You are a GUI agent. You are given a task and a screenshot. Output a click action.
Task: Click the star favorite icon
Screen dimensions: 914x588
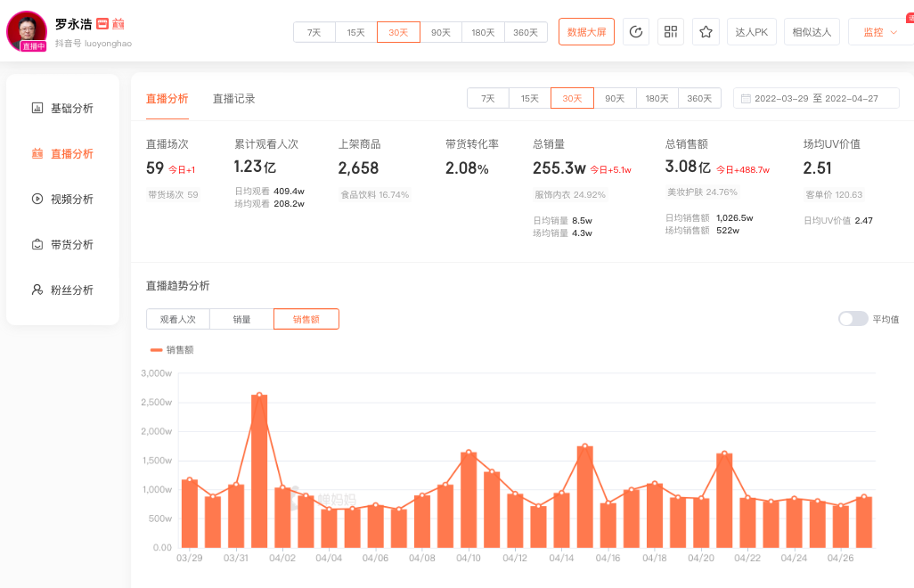click(x=706, y=32)
